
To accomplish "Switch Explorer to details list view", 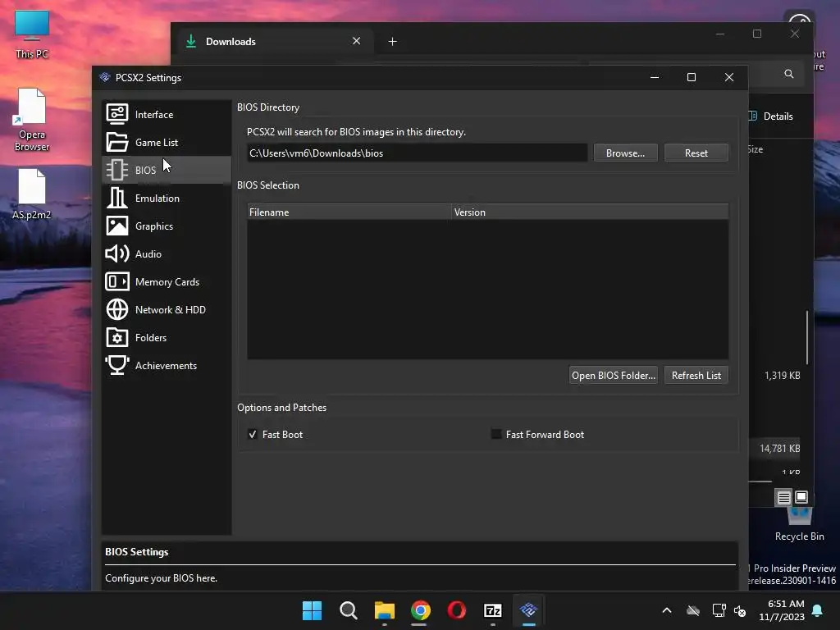I will point(783,497).
